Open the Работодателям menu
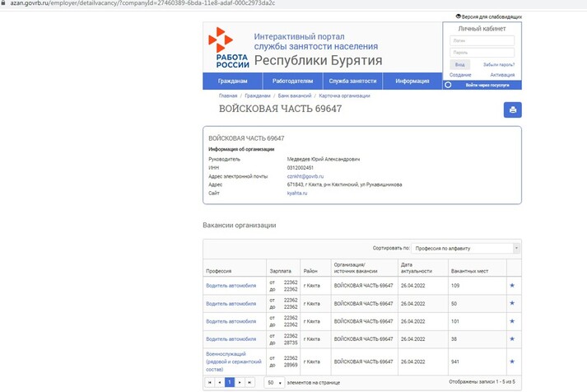This screenshot has width=587, height=392. tap(291, 81)
